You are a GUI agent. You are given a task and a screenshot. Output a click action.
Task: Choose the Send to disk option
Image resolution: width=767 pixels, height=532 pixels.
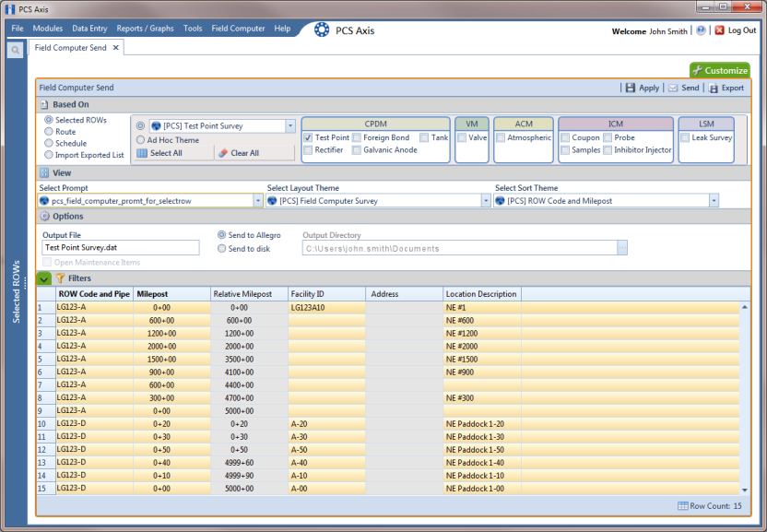click(221, 248)
